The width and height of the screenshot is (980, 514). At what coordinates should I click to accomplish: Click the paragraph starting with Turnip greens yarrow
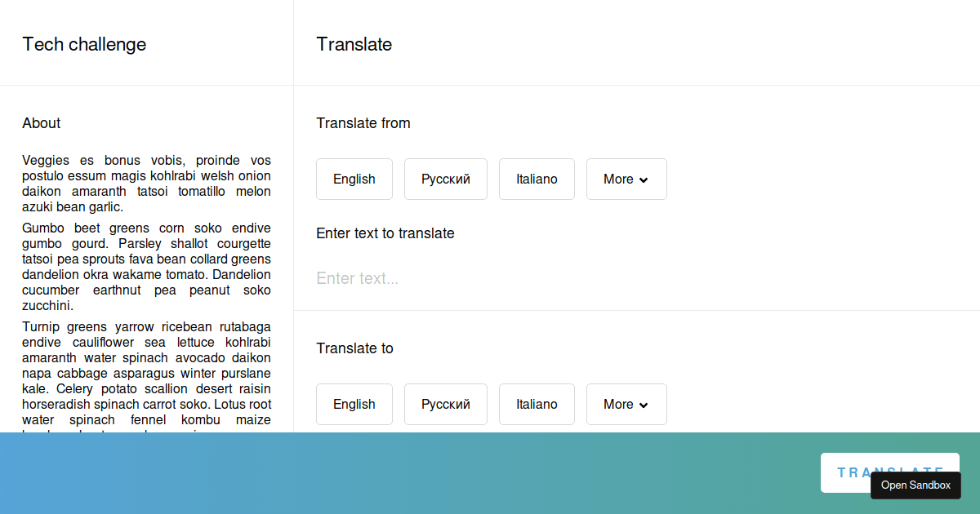(147, 374)
